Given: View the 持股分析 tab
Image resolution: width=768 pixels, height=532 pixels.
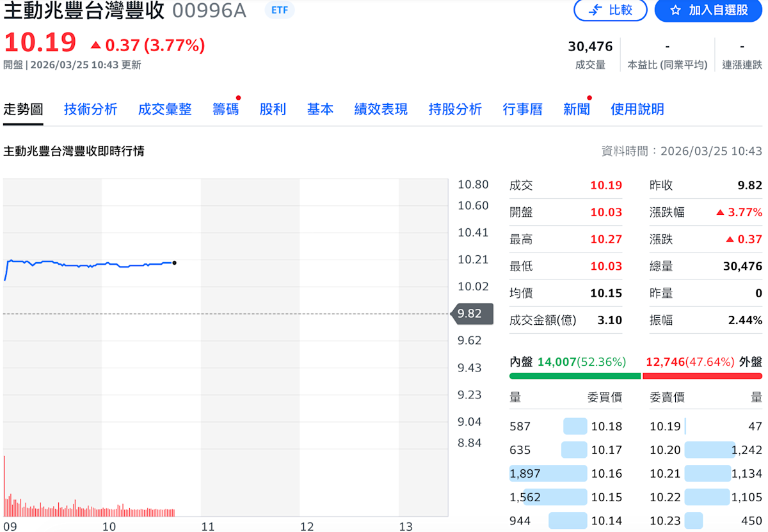Looking at the screenshot, I should point(455,109).
